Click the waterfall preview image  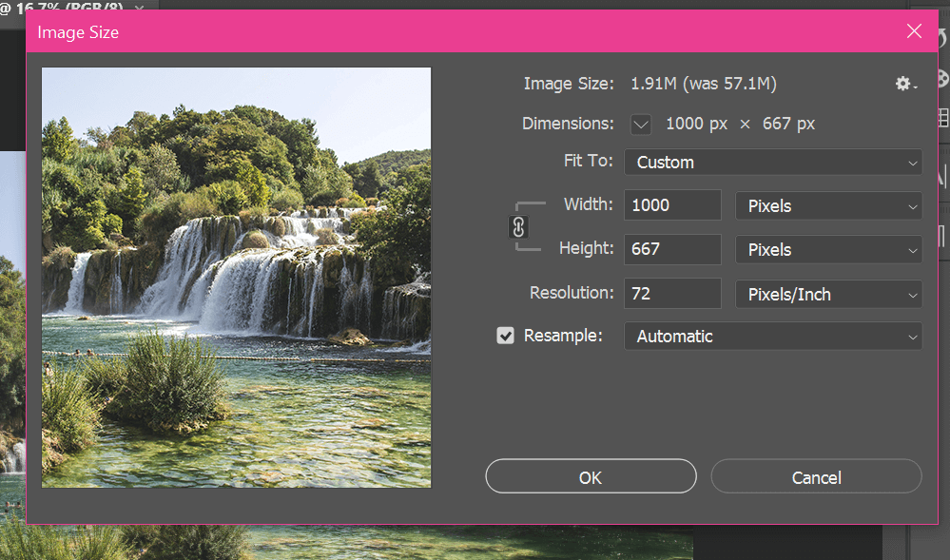(237, 277)
